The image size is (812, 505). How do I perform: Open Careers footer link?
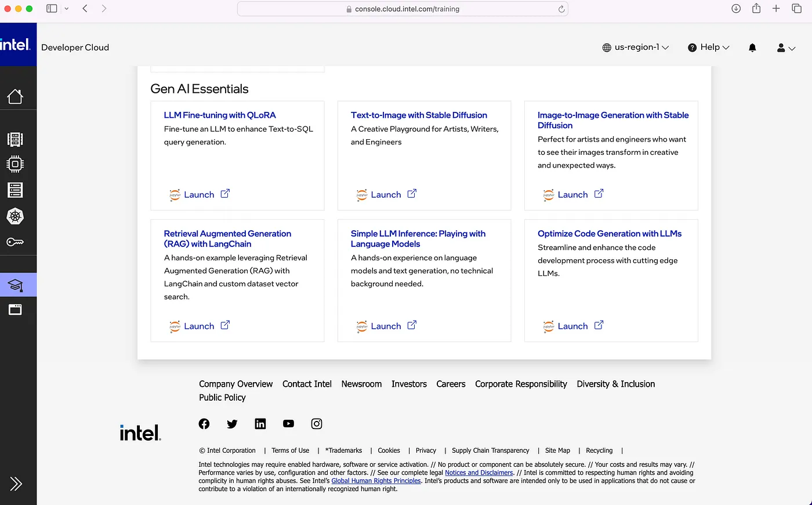(451, 384)
